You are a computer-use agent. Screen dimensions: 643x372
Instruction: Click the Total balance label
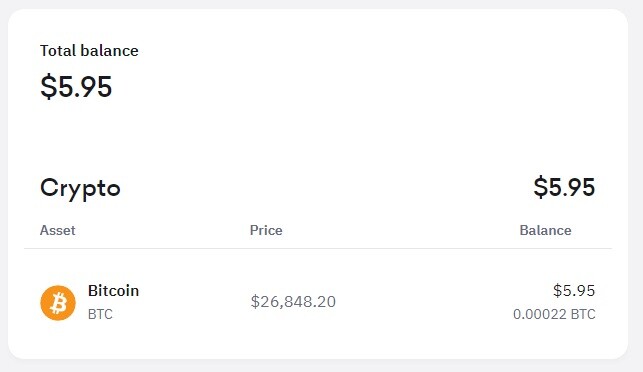tap(89, 51)
